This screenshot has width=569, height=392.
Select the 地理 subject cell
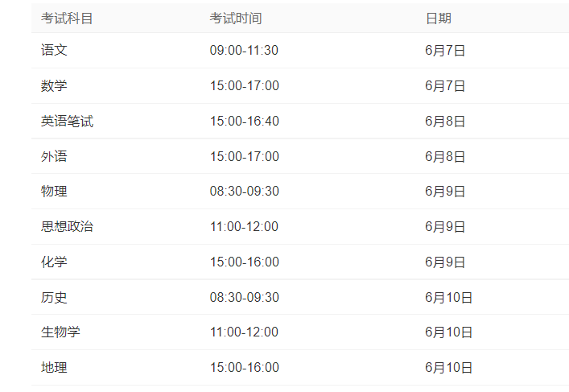pyautogui.click(x=54, y=367)
